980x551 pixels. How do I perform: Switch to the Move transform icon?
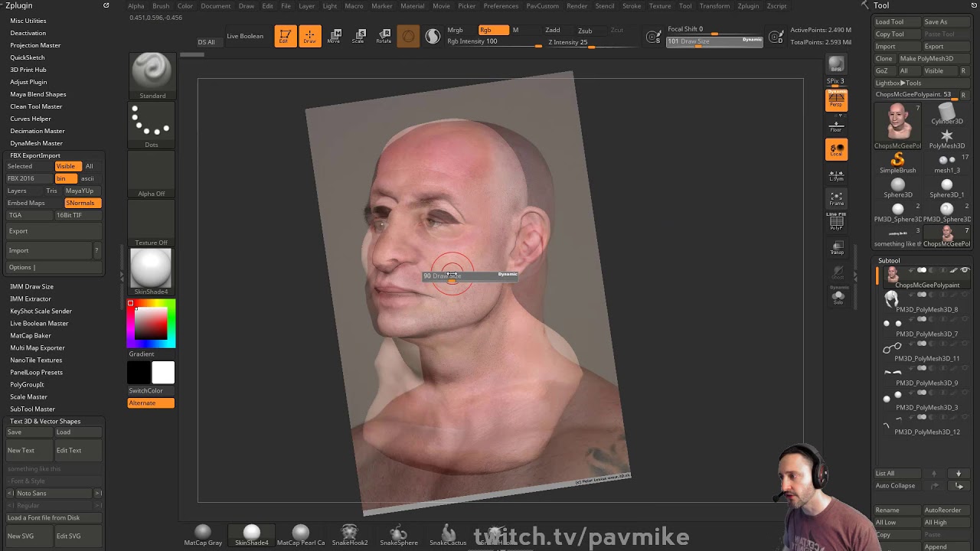coord(334,36)
